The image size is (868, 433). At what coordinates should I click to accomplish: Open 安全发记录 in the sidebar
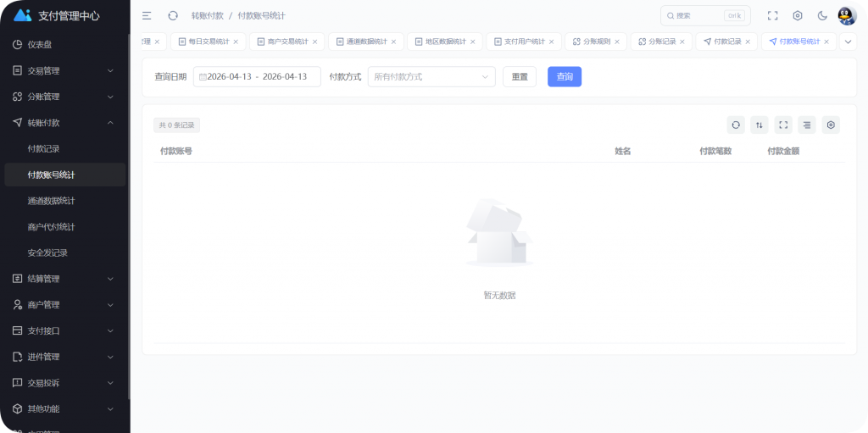point(64,253)
